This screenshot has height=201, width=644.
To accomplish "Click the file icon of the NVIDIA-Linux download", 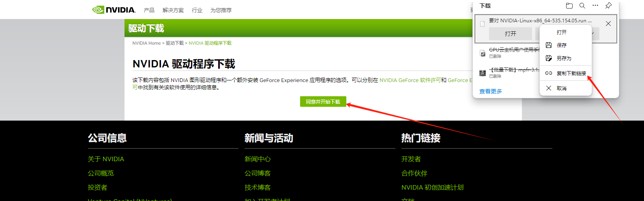I will (x=482, y=24).
